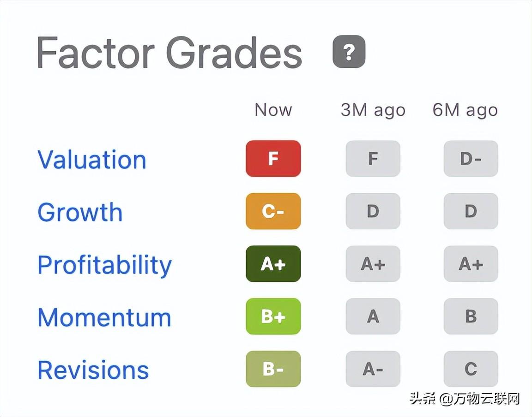Click Momentum A grade from 3M ago

pos(373,316)
